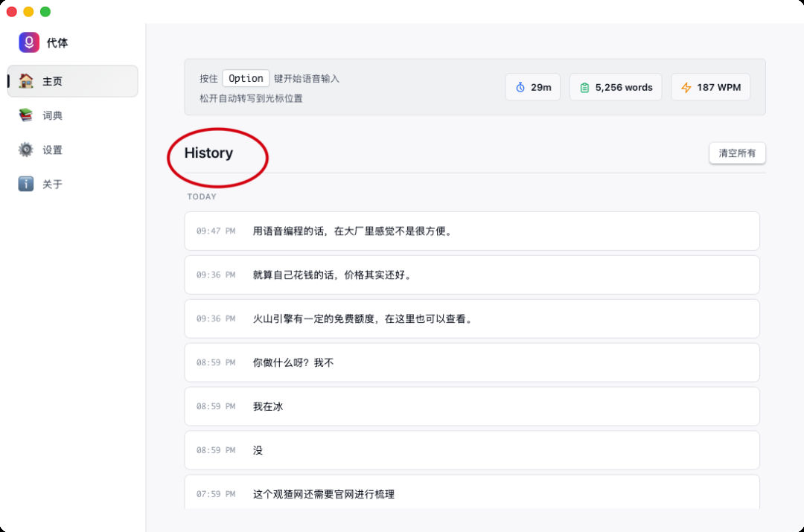This screenshot has height=532, width=804.
Task: Click the gear icon beside 设置
Action: coord(26,150)
